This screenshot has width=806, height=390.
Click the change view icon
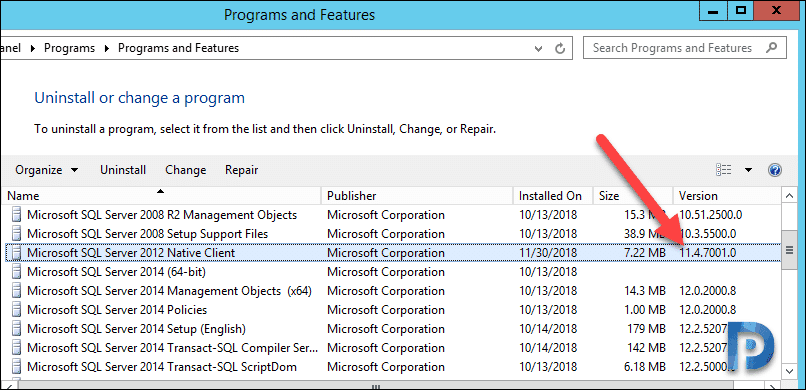[724, 170]
